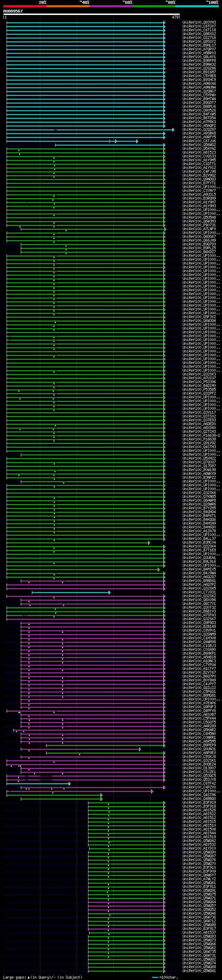Select hit label UniRef100_A7PRK3
Image resolution: width=222 pixels, height=980 pixels.
pos(199,122)
